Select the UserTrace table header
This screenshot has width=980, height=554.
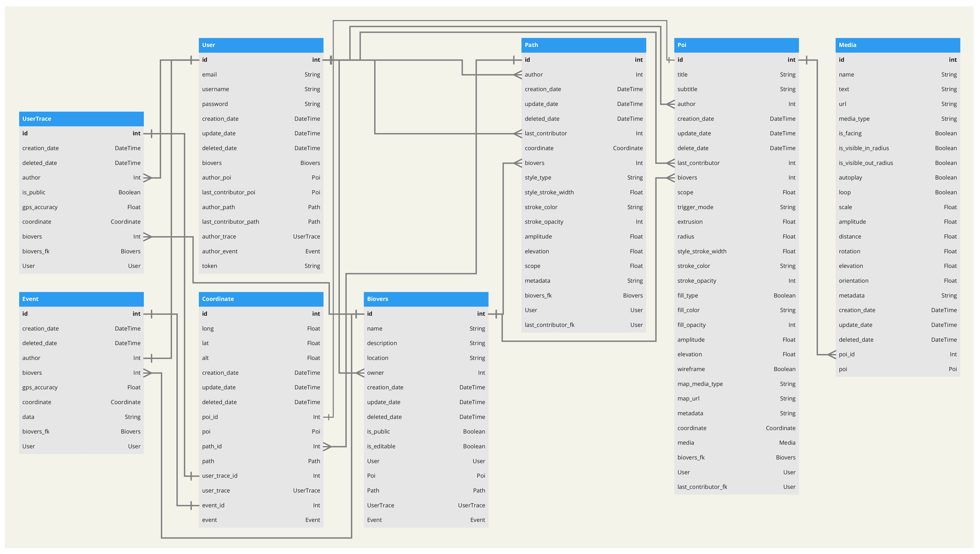81,119
